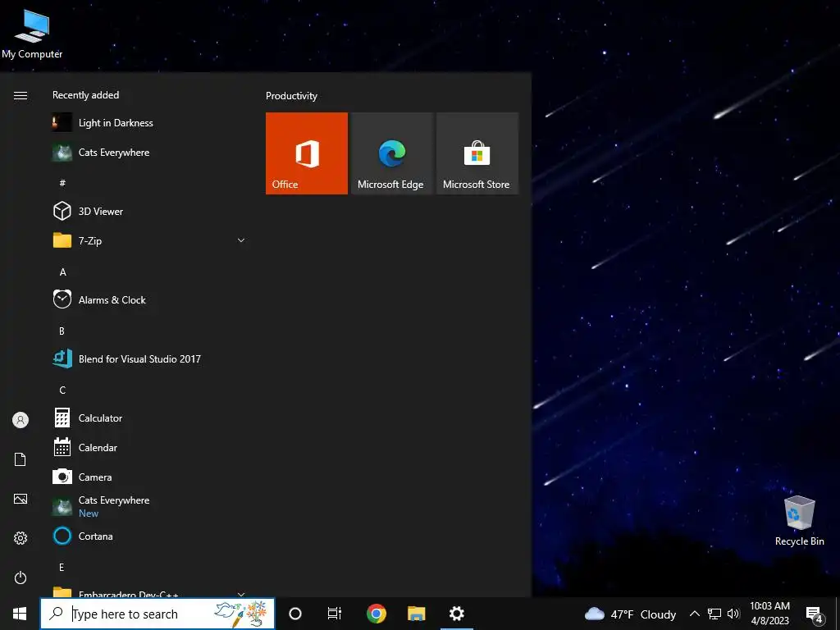
Task: Expand the 7-Zip folder chevron
Action: point(241,240)
